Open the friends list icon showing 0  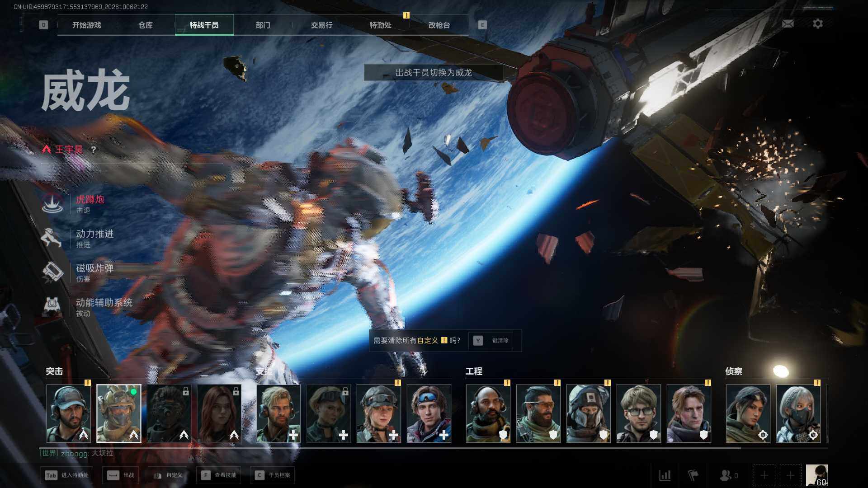(728, 475)
